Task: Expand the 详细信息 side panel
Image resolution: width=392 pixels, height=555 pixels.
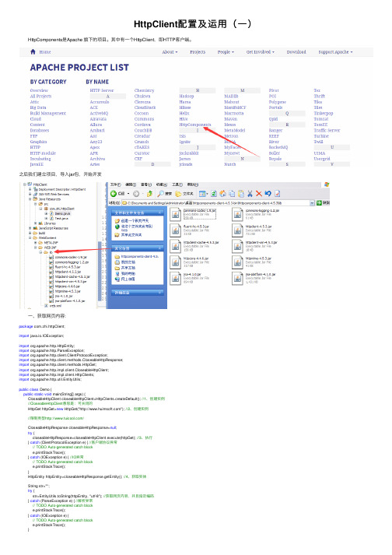Action: click(x=160, y=293)
